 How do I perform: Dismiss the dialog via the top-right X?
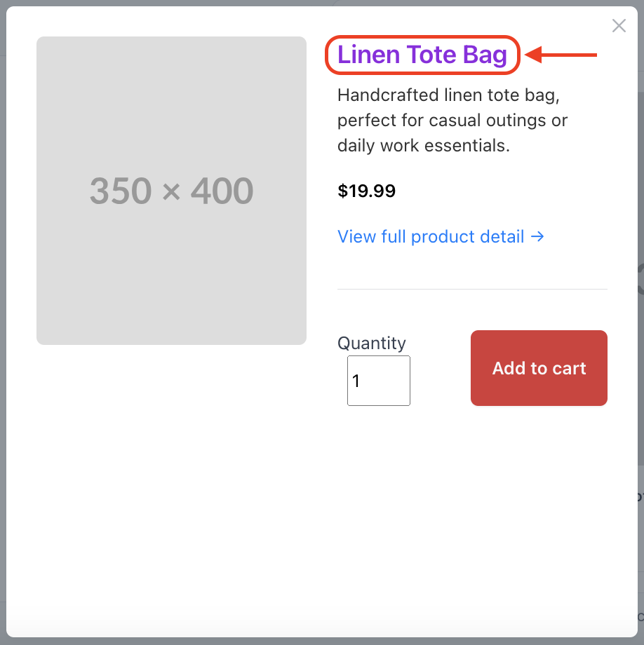click(x=618, y=25)
